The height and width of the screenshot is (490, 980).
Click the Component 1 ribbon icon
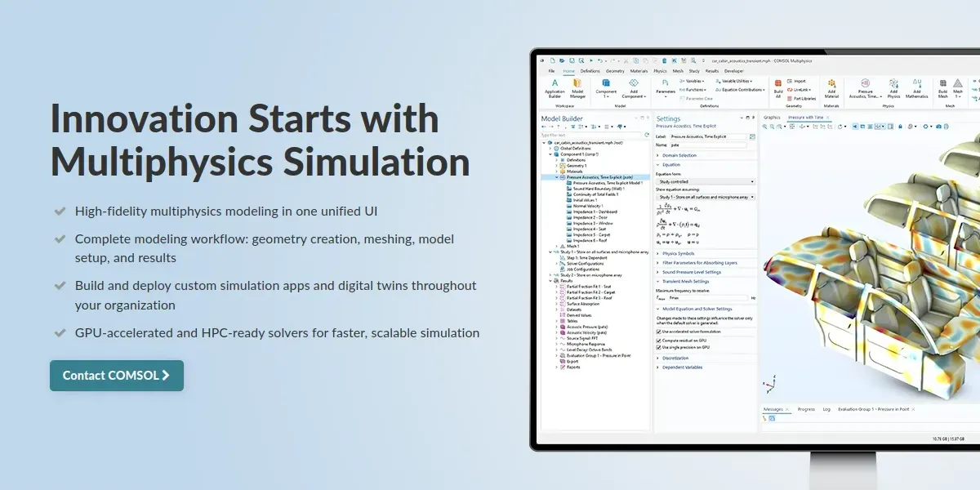(606, 88)
